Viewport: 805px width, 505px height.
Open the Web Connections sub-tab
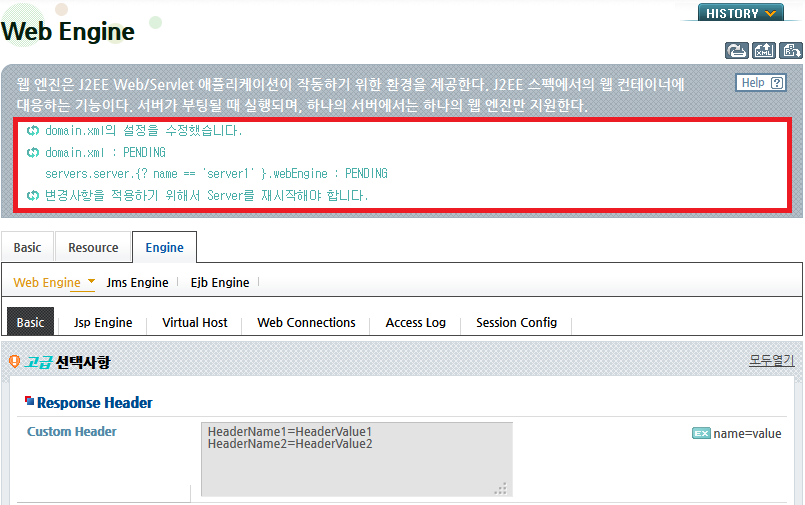[306, 322]
